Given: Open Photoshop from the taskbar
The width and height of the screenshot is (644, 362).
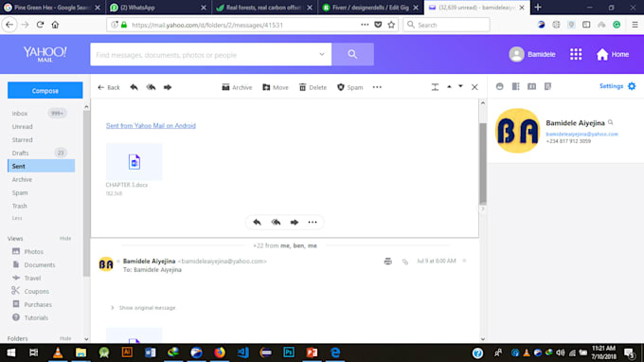Looking at the screenshot, I should tap(289, 353).
